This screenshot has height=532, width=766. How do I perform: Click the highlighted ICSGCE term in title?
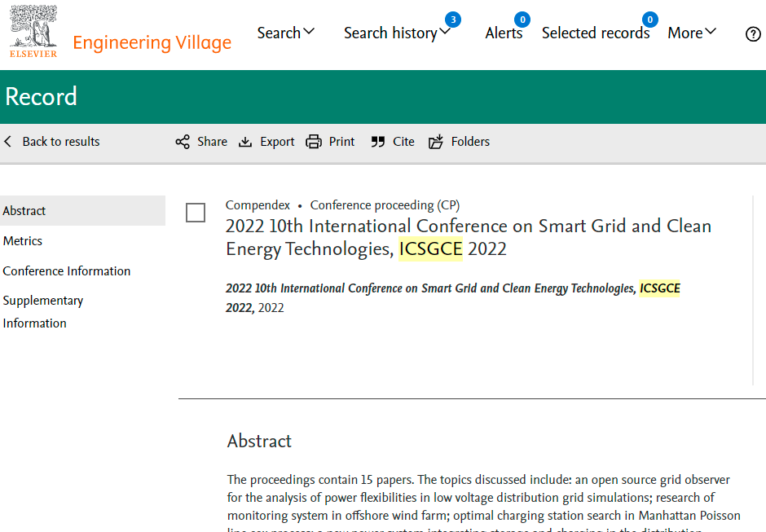pyautogui.click(x=430, y=248)
